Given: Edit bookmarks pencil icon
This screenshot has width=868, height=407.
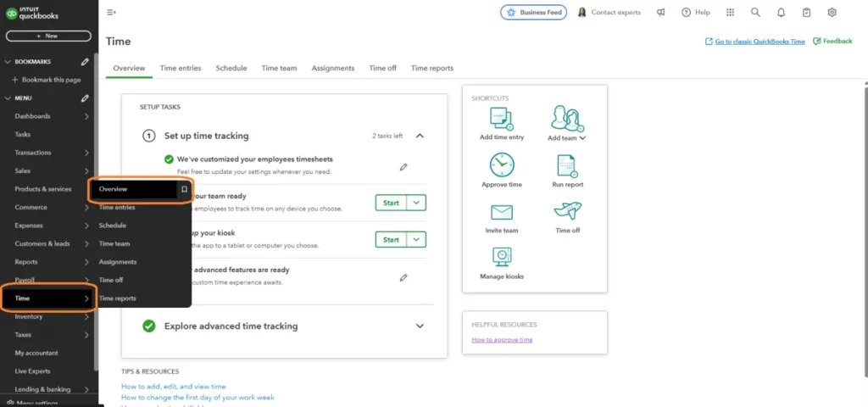Looking at the screenshot, I should click(85, 62).
